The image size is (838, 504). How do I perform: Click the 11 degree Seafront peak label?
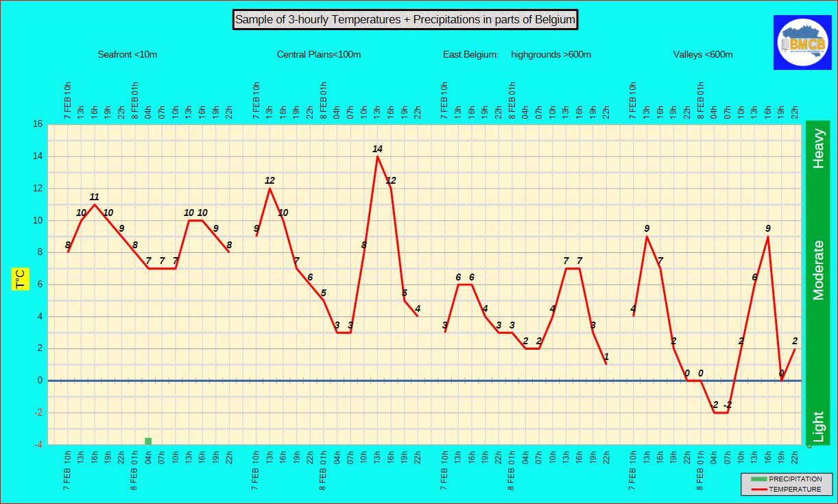(x=95, y=197)
